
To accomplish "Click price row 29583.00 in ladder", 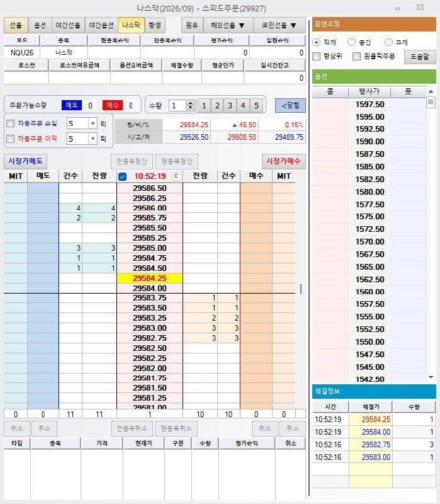I will click(x=150, y=328).
